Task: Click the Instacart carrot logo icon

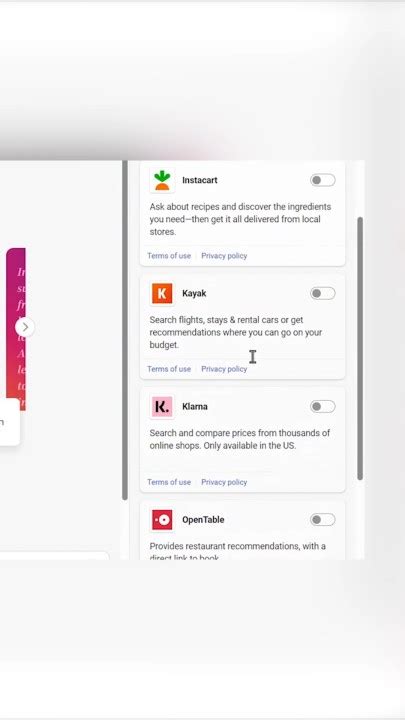Action: [162, 180]
